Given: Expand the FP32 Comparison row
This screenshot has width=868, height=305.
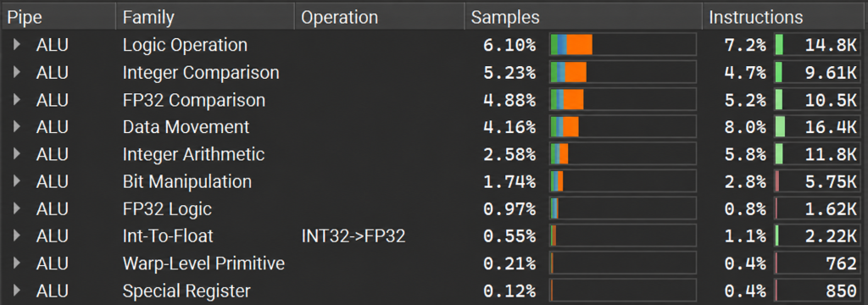Looking at the screenshot, I should (x=17, y=100).
